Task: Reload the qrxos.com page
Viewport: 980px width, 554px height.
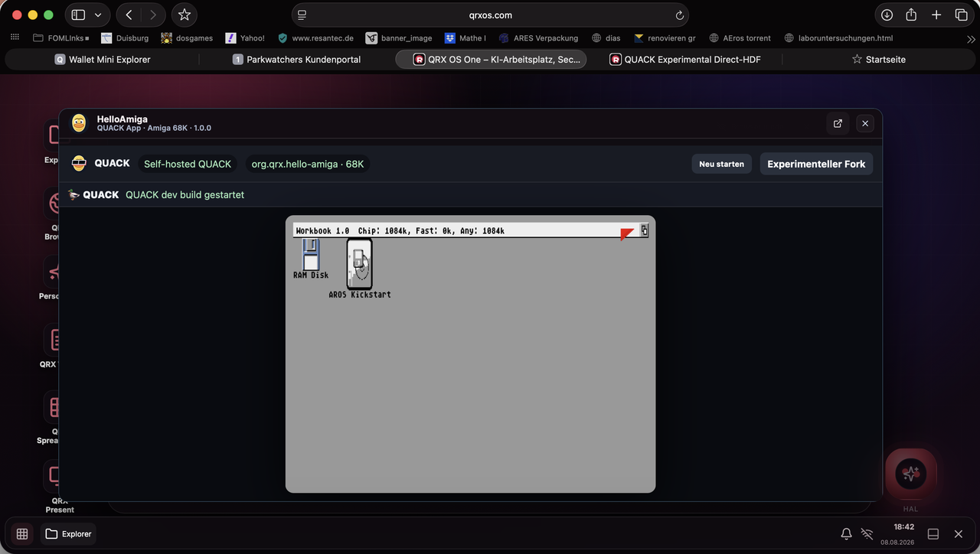Action: click(679, 15)
